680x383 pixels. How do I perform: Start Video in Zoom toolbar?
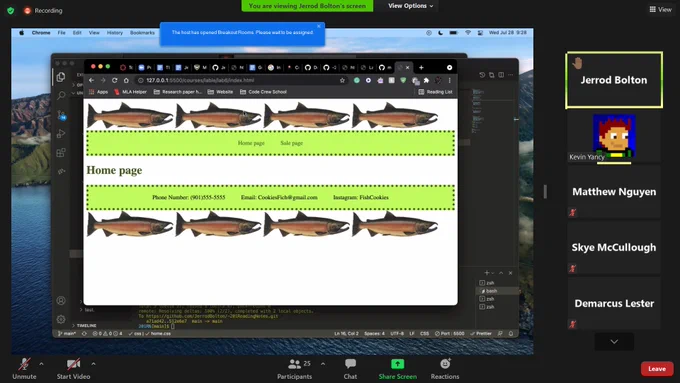73,368
